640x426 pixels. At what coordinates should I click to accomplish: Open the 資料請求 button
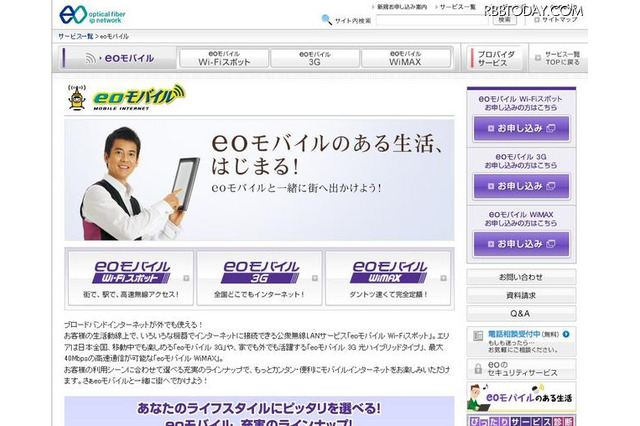(x=521, y=295)
